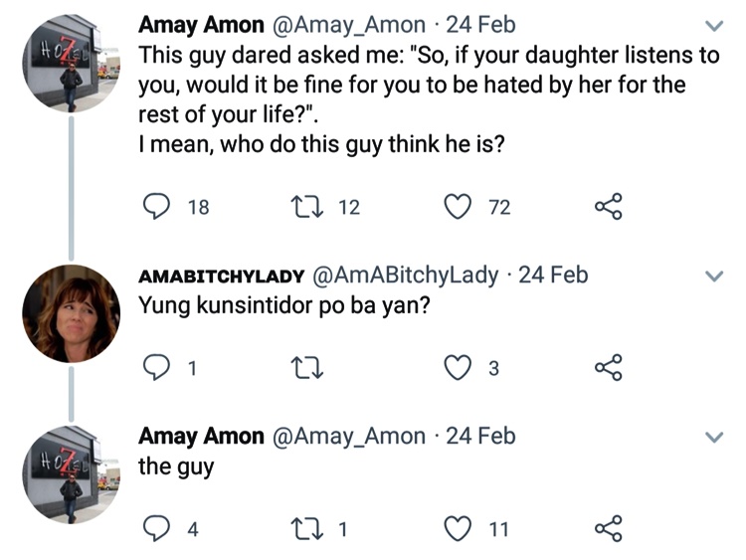Open Amay Amon profile name in first tweet

[x=201, y=25]
